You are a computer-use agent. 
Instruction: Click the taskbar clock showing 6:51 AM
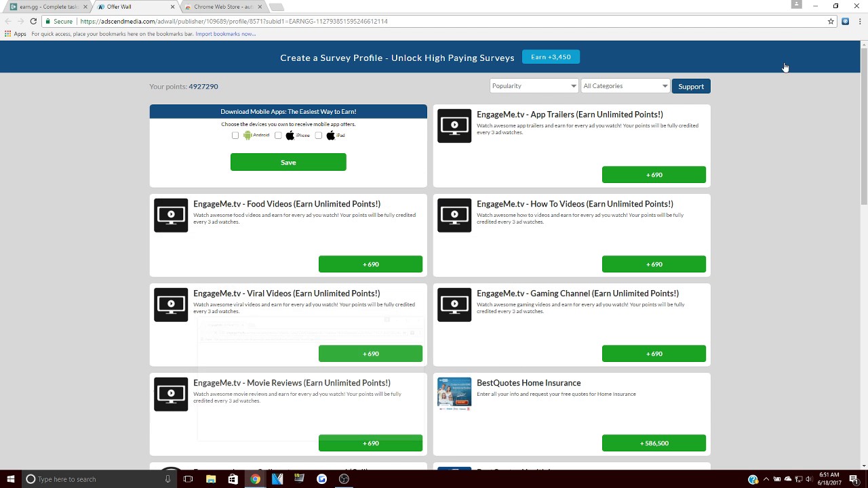(x=829, y=479)
